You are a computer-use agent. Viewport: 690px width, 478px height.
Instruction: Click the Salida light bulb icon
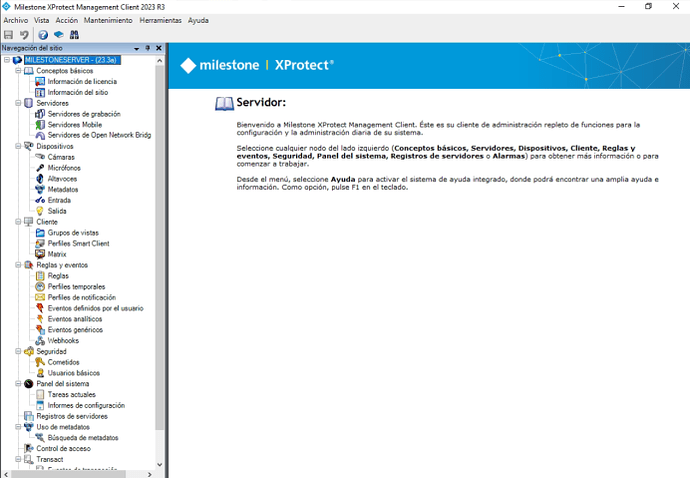(x=40, y=211)
